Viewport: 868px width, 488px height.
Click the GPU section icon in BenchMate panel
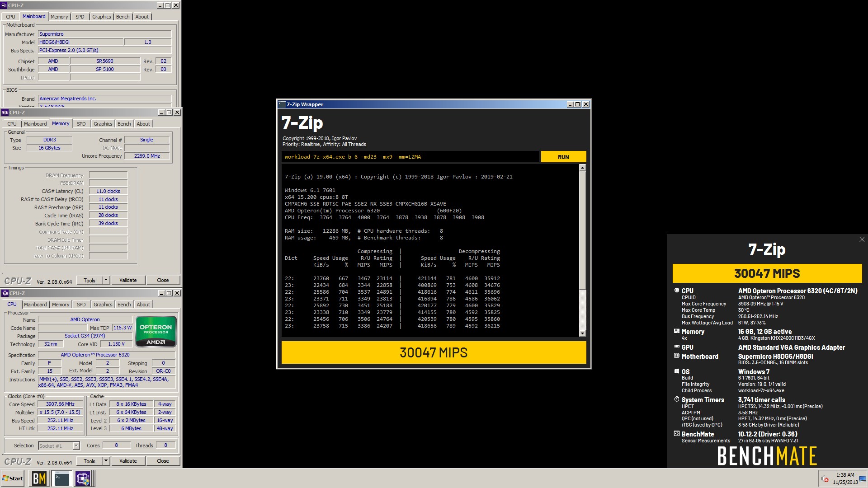[x=676, y=347]
